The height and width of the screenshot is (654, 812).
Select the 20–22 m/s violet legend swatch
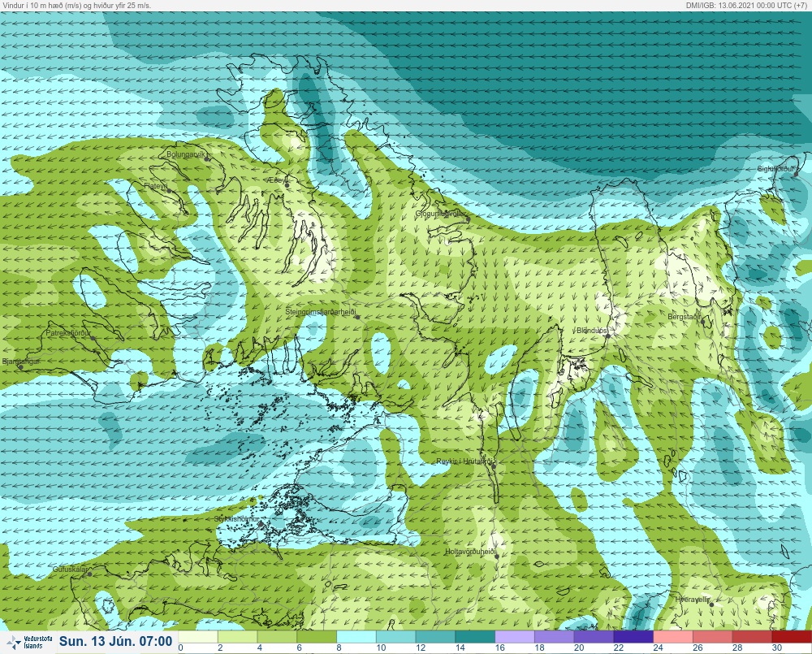point(594,637)
